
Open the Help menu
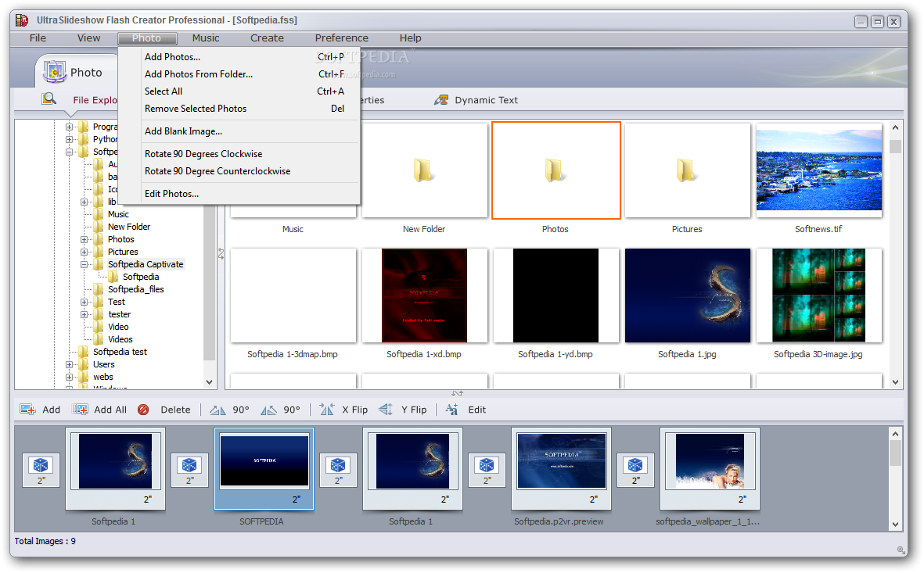410,38
